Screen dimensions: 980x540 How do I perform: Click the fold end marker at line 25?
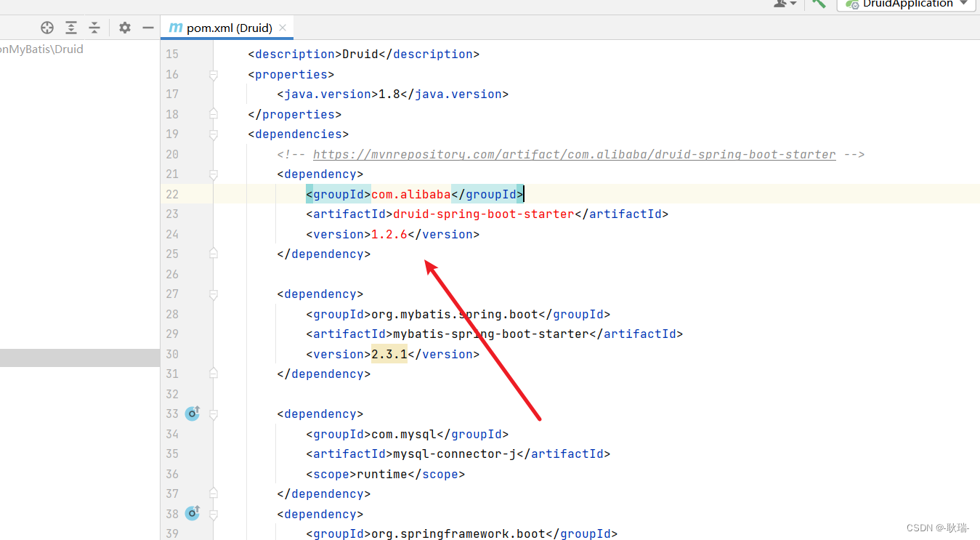tap(214, 254)
